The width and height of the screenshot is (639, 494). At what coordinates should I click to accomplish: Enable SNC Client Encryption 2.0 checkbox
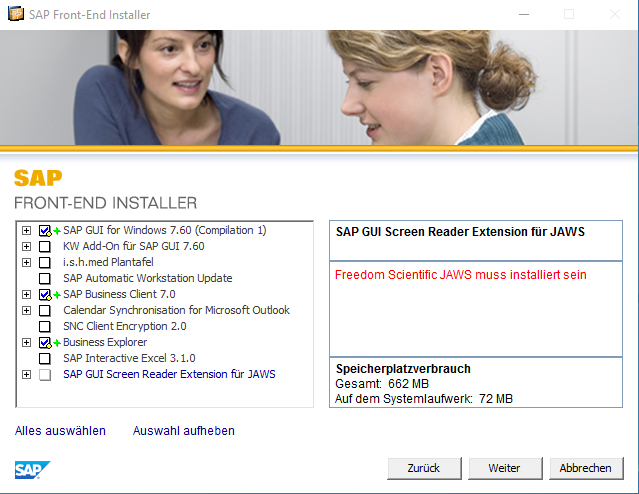44,326
